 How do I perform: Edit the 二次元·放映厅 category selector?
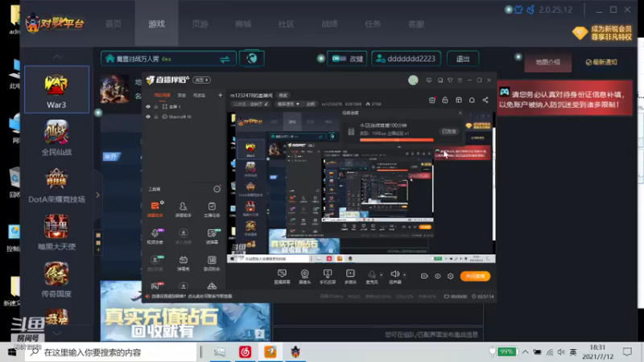(x=251, y=105)
